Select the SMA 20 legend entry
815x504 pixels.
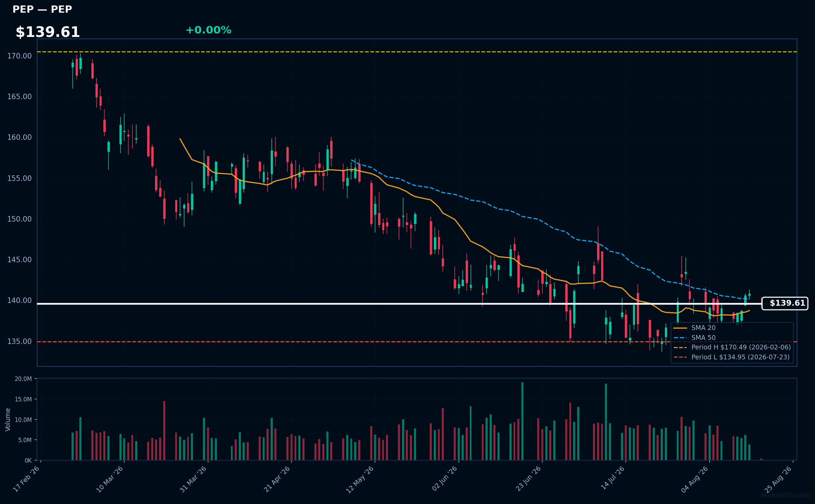coord(695,328)
